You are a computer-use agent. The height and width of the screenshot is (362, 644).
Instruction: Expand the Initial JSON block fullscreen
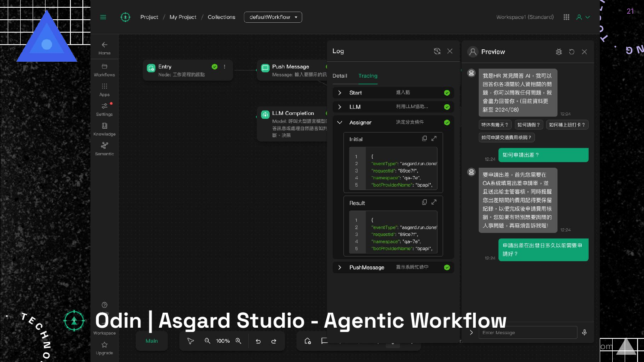click(434, 139)
